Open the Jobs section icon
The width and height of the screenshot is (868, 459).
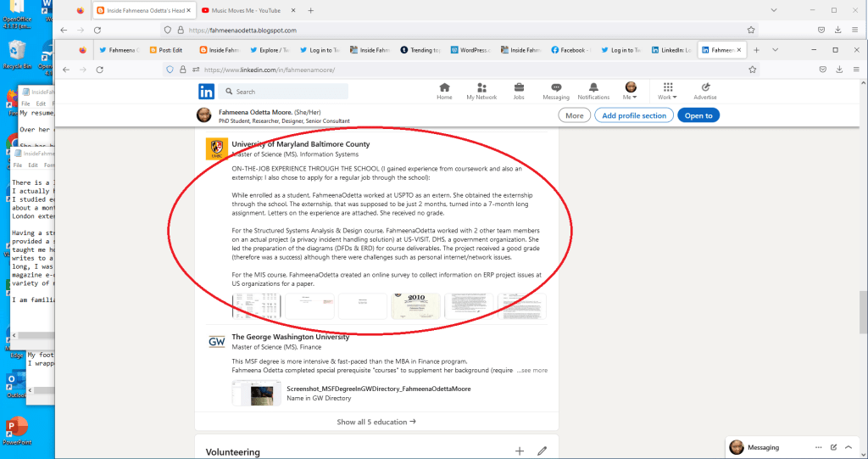(x=519, y=91)
